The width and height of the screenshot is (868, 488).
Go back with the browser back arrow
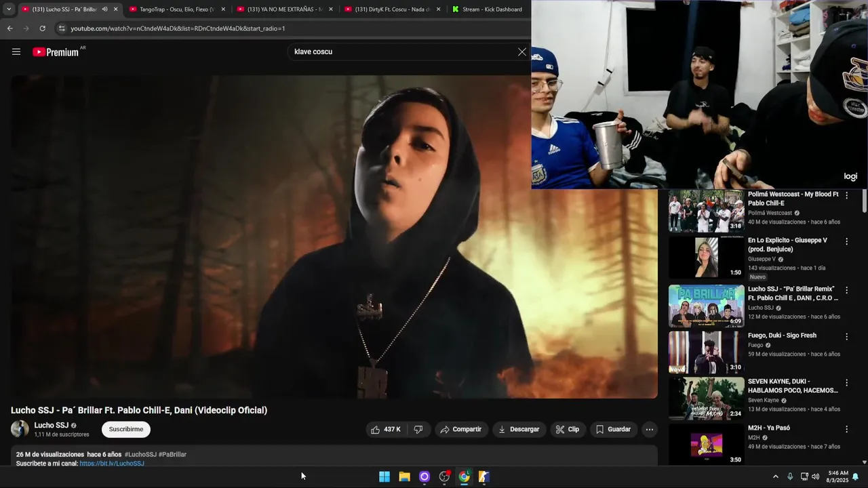pos(9,28)
